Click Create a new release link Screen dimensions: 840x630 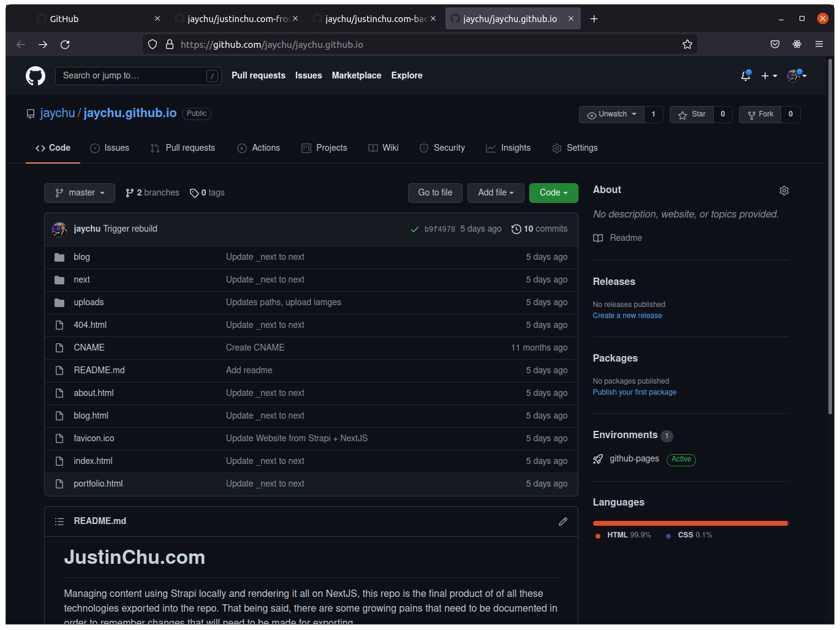tap(627, 316)
